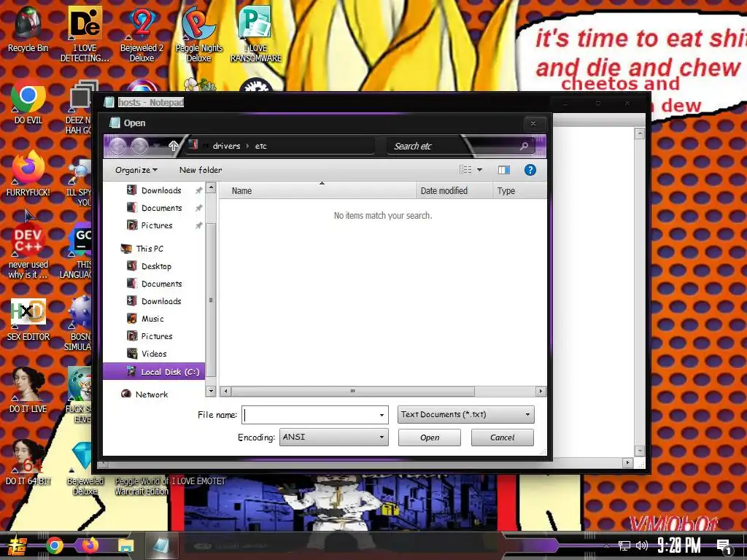Screen dimensions: 747x560
Task: Click file list scroll right arrow
Action: pos(541,391)
